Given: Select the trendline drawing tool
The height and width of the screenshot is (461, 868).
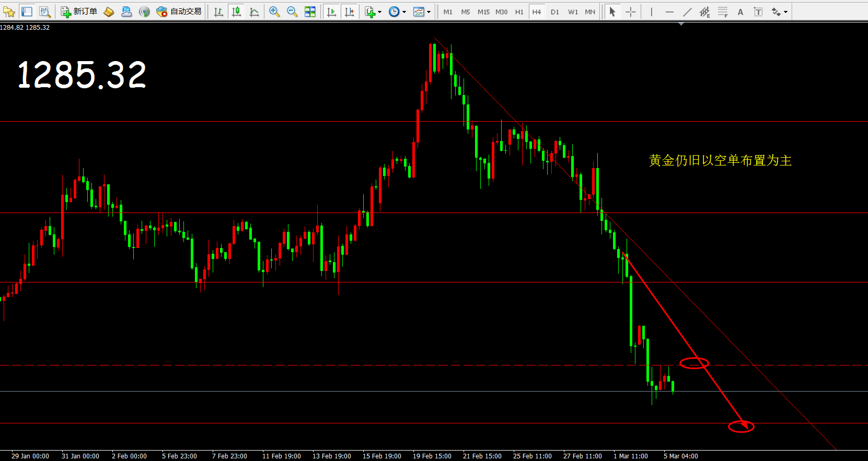Looking at the screenshot, I should coord(687,11).
